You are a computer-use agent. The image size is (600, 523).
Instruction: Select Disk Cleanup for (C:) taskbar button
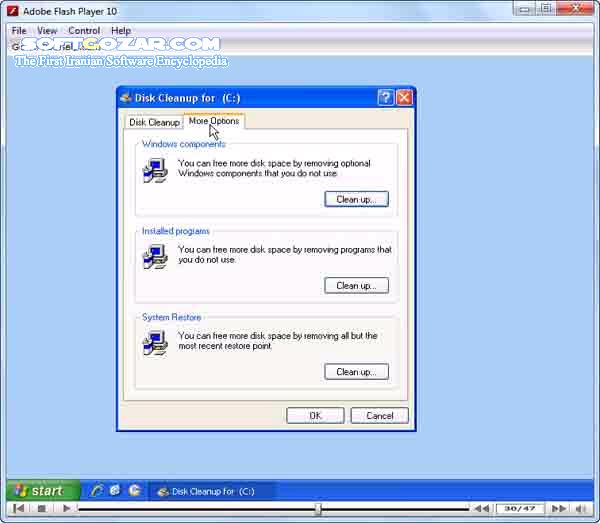pos(210,491)
